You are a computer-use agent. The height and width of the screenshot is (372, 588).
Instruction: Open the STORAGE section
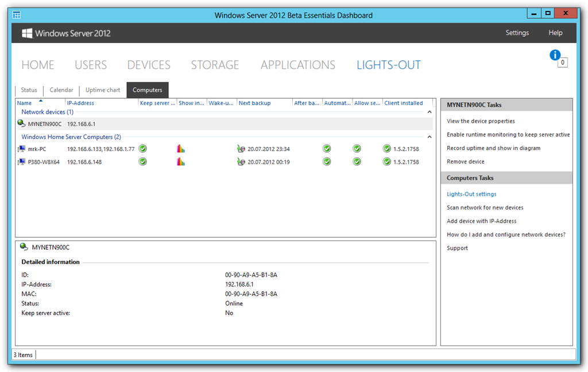coord(215,65)
